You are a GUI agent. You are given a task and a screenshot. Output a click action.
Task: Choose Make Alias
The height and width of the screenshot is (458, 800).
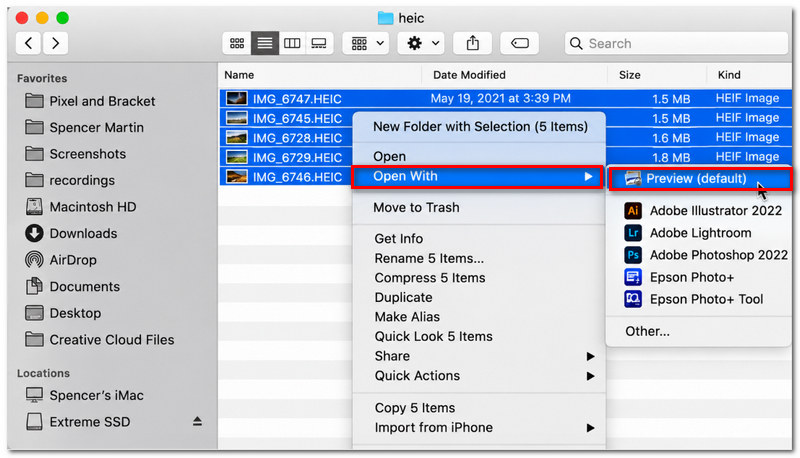point(407,317)
